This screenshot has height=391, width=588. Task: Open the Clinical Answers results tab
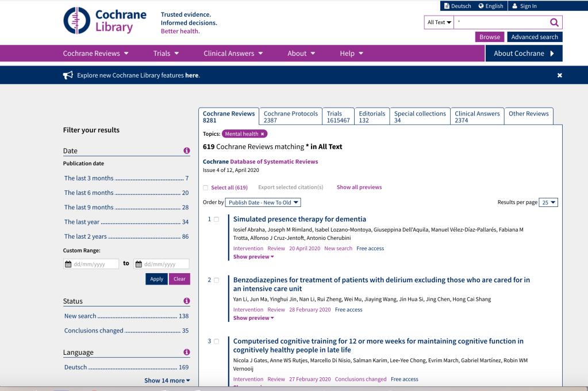point(477,117)
